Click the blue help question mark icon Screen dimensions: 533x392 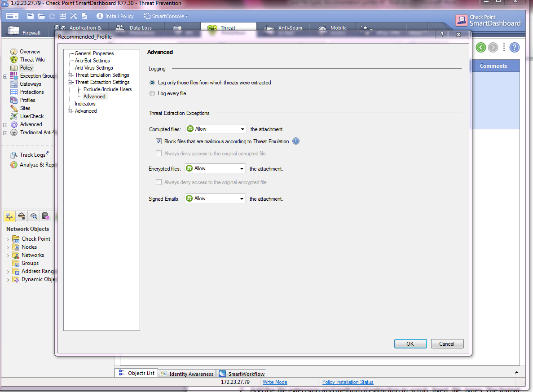[x=515, y=47]
